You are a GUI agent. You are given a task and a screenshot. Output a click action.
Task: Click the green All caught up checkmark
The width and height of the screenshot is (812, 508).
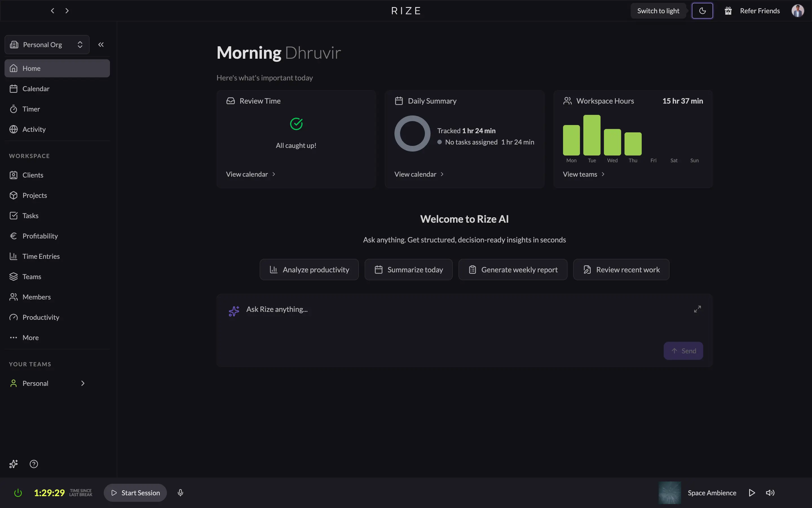point(296,124)
